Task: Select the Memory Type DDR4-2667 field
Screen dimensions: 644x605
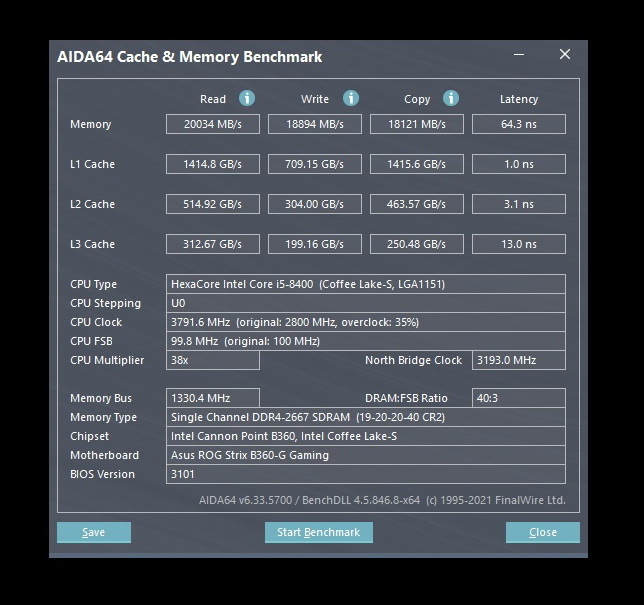Action: click(x=365, y=417)
